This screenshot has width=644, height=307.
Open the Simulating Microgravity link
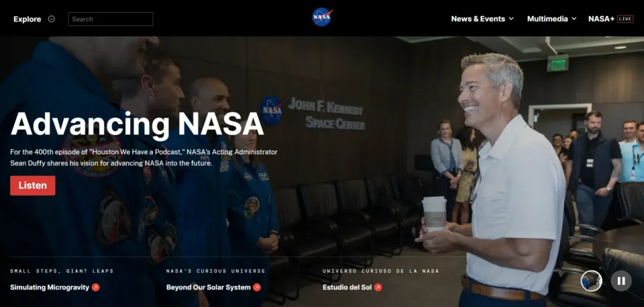50,288
